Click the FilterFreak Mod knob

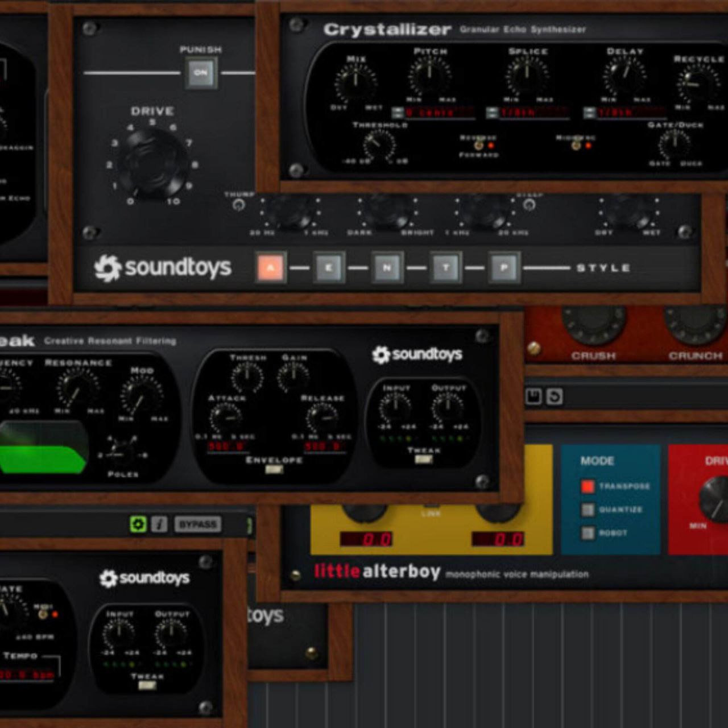click(142, 396)
